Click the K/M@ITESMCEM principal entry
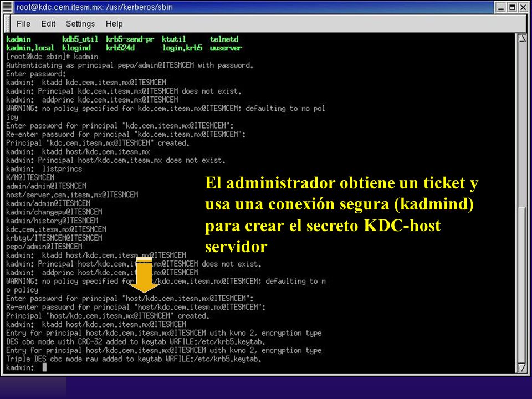 (x=30, y=177)
